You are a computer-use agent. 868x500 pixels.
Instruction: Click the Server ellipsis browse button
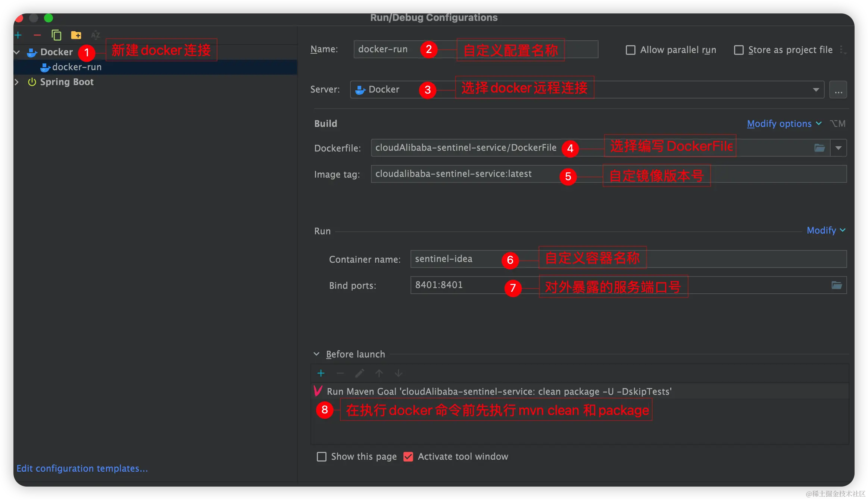point(838,90)
